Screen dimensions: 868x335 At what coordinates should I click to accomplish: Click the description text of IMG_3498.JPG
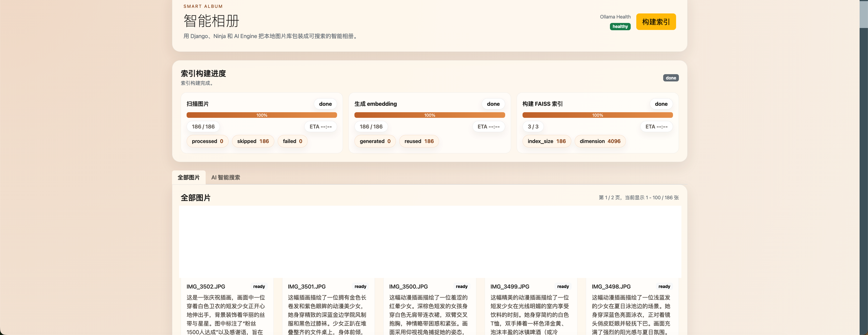(x=631, y=315)
